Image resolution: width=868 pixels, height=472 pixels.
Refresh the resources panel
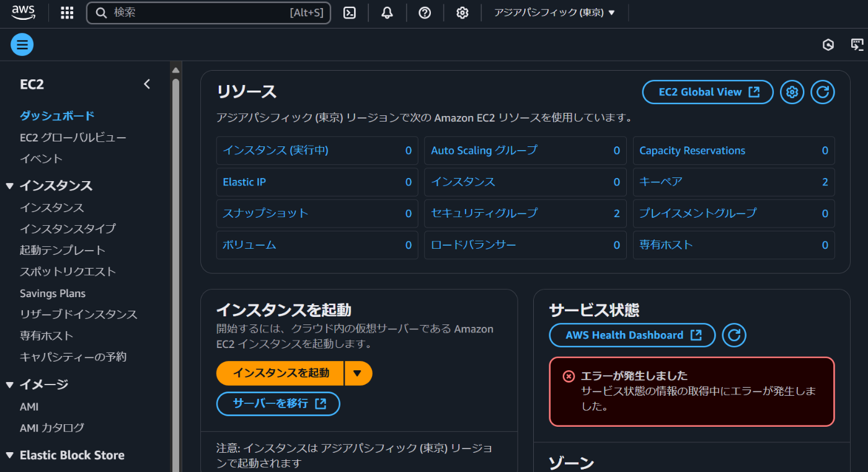click(823, 92)
